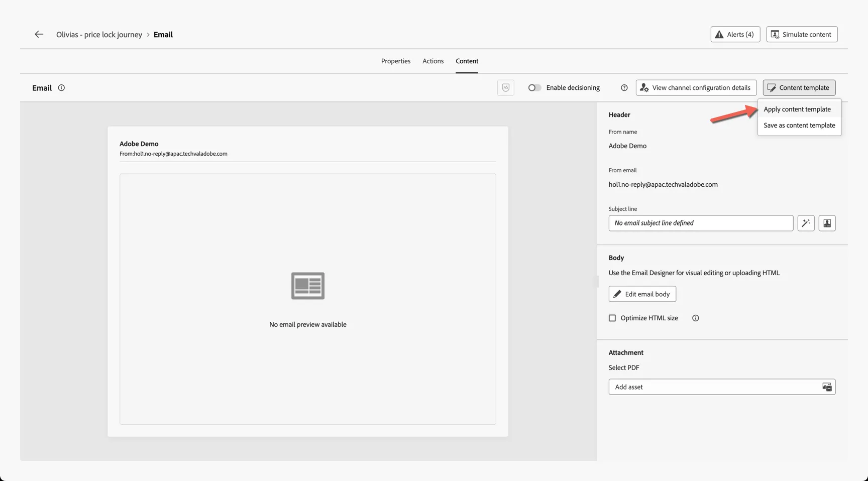This screenshot has width=868, height=481.
Task: Select the Content tab
Action: pos(467,61)
